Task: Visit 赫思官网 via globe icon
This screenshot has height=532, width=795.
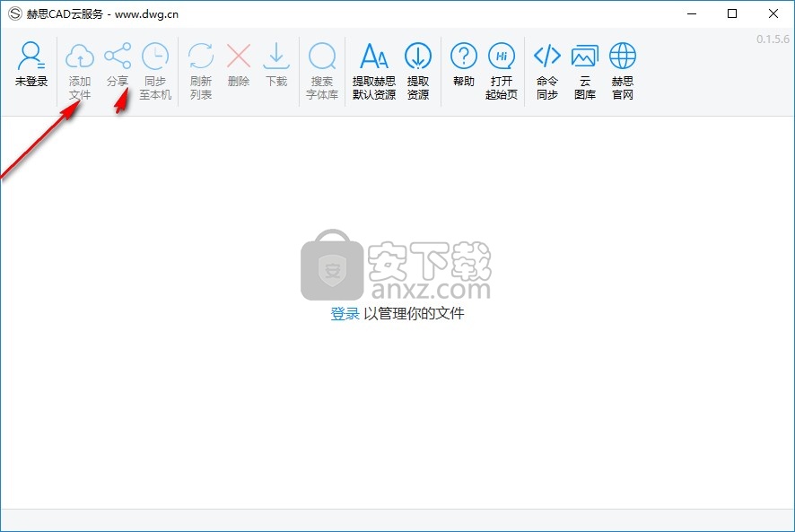Action: tap(623, 56)
